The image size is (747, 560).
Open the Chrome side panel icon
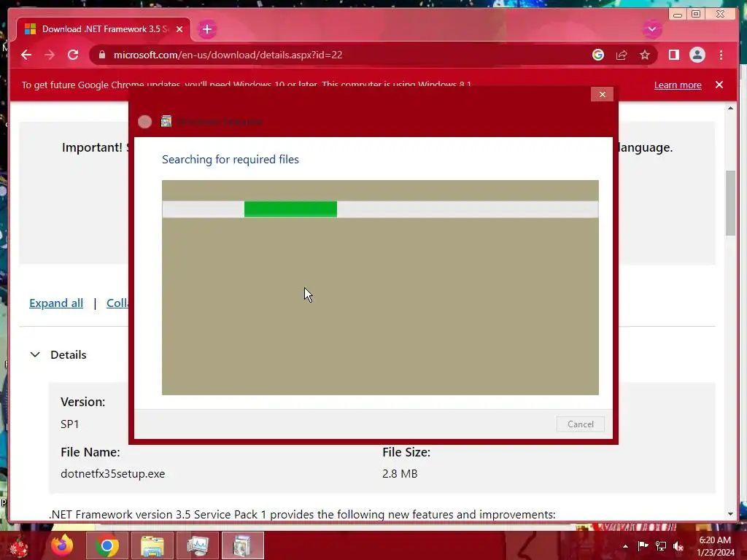(x=673, y=55)
